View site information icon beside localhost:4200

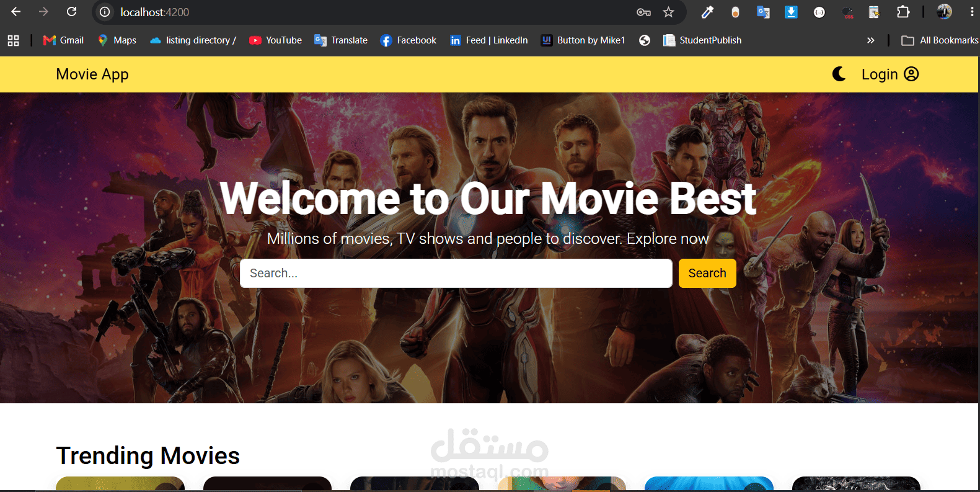(x=105, y=12)
